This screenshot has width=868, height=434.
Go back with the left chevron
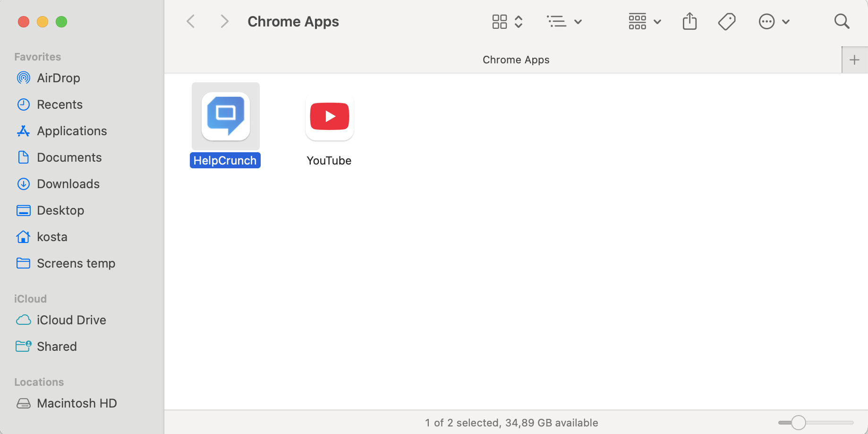pyautogui.click(x=191, y=21)
